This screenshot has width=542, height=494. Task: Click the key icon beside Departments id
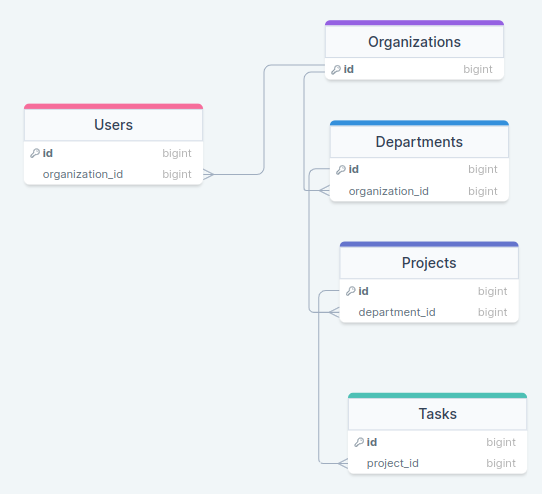341,170
